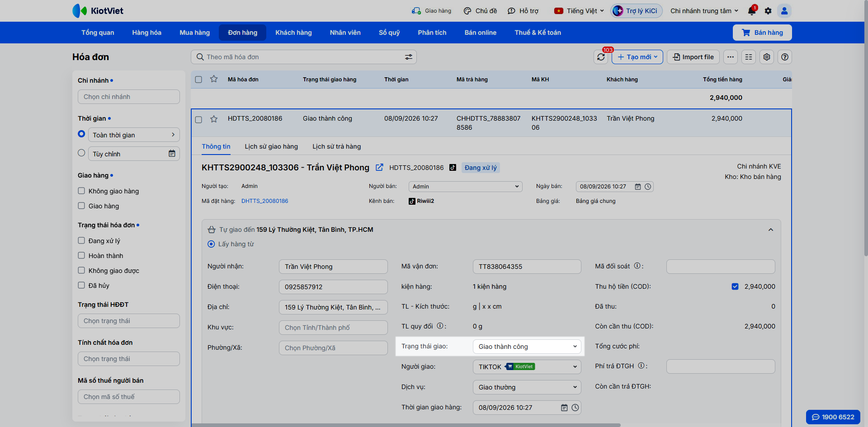
Task: Open search filter options icon
Action: [x=408, y=57]
